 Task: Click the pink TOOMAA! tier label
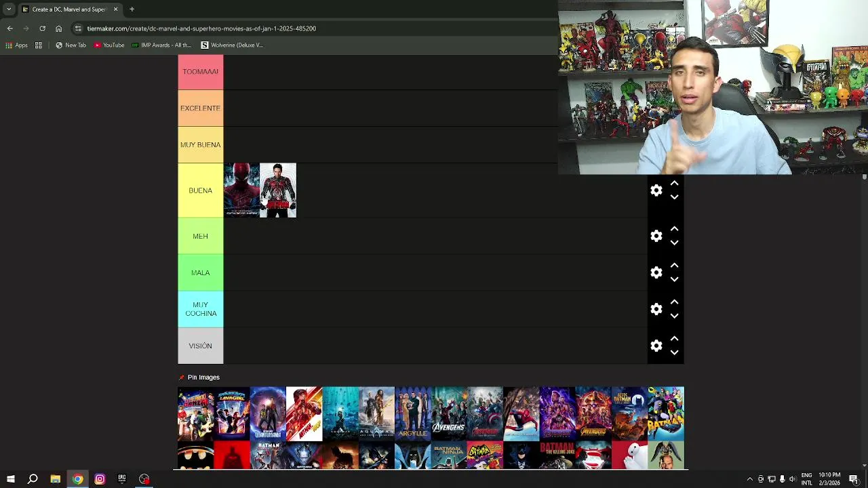tap(200, 72)
